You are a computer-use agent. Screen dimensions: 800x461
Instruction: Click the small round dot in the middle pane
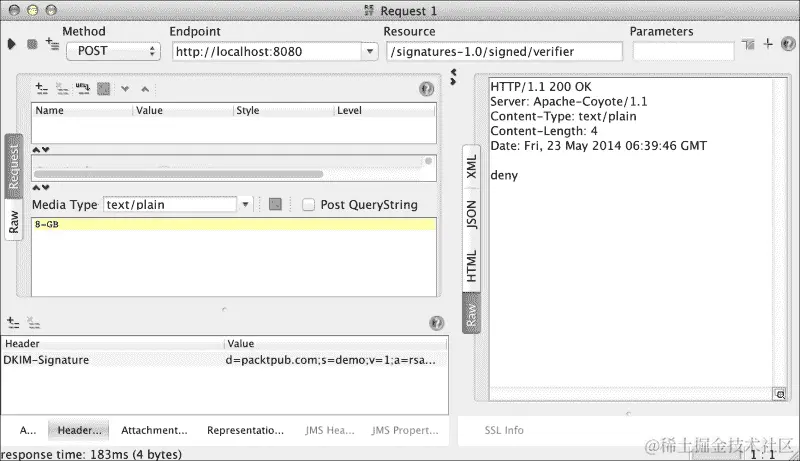pos(429,161)
